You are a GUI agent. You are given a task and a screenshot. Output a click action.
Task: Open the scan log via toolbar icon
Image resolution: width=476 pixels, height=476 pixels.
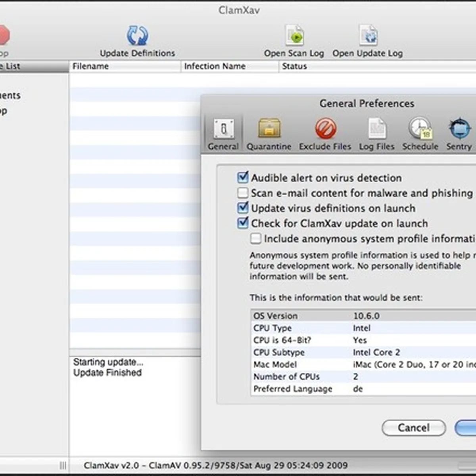295,36
